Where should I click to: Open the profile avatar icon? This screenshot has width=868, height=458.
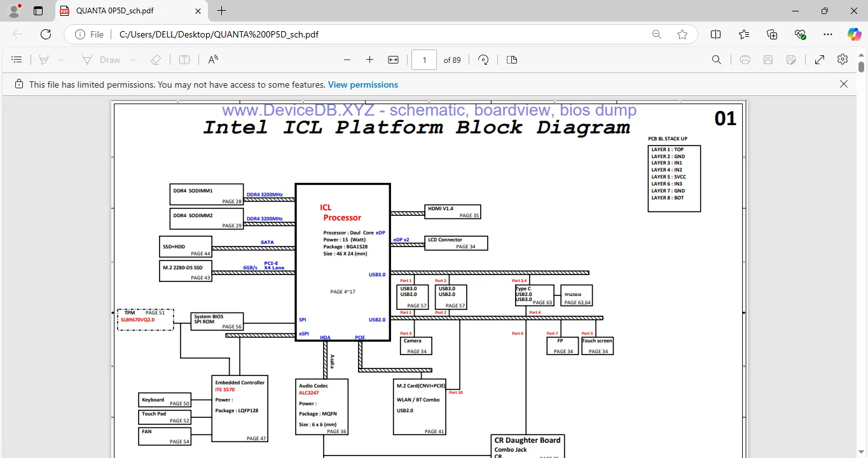click(13, 11)
